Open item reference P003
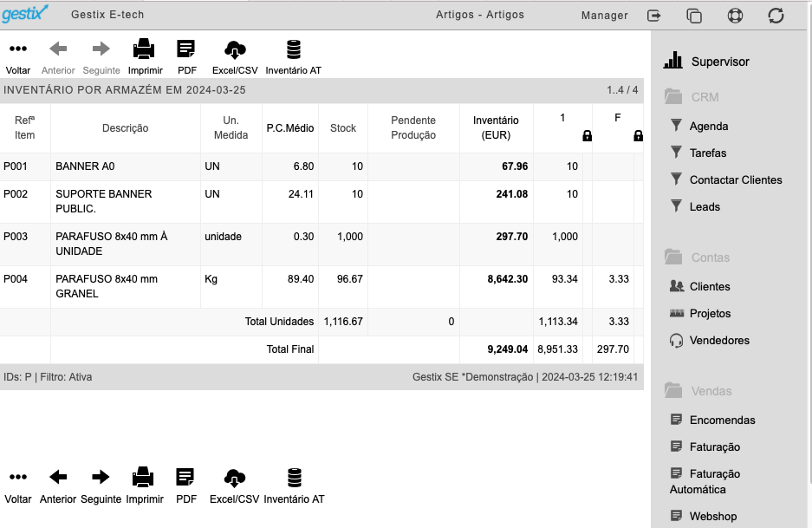Screen dimensions: 812x528 (x=16, y=237)
